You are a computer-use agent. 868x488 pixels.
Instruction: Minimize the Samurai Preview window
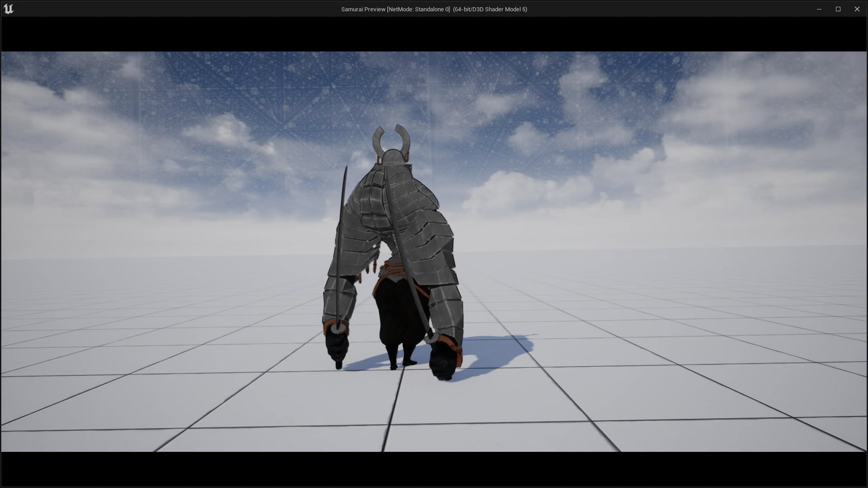(819, 9)
